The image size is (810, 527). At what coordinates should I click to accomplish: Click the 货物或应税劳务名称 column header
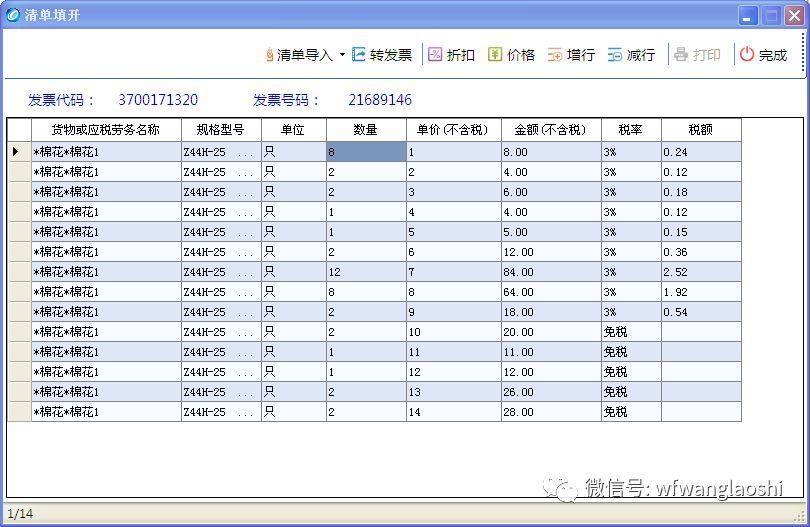pos(106,130)
